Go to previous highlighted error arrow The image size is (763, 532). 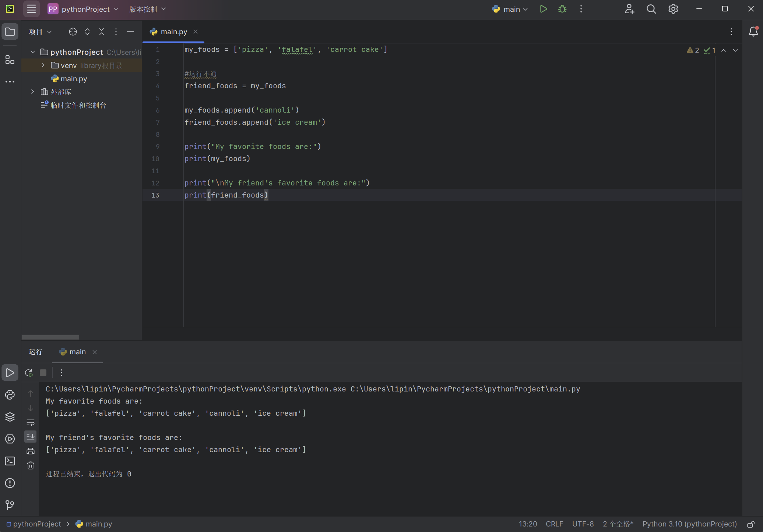tap(724, 50)
